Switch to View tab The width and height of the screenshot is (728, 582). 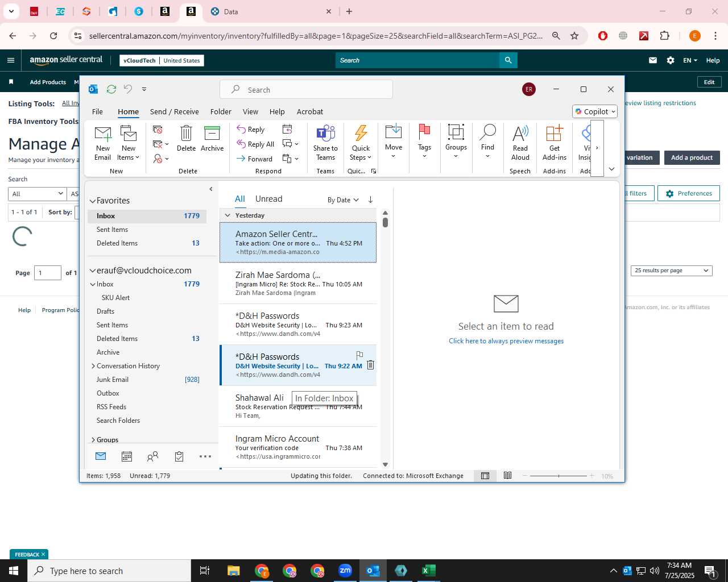click(250, 111)
